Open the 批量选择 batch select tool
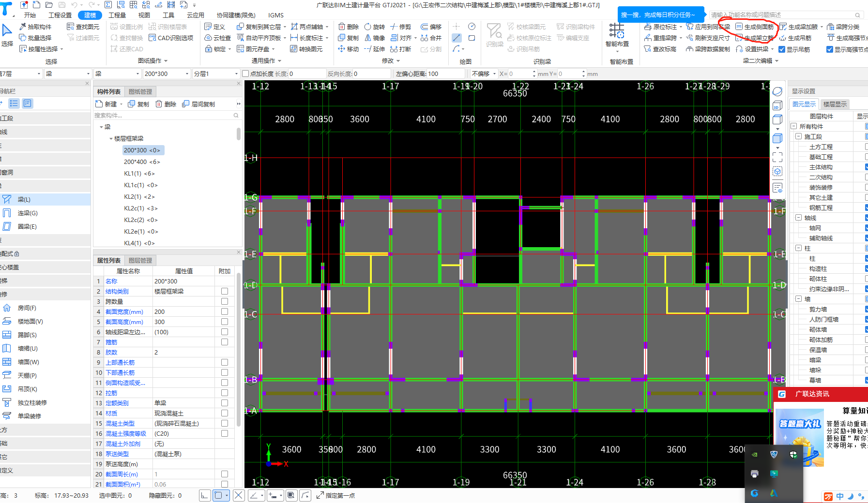 click(35, 38)
